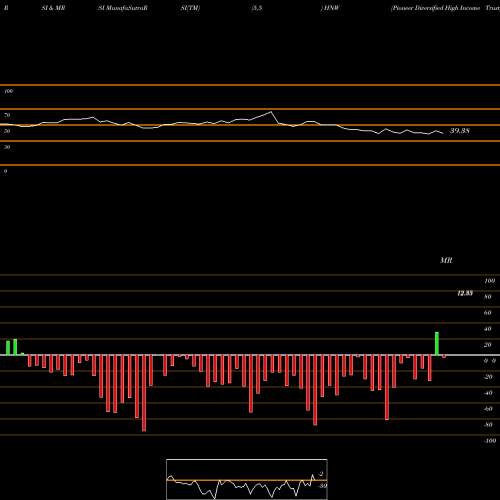Select the tall green bar near the right end
Image resolution: width=500 pixels, height=500 pixels.
pyautogui.click(x=437, y=344)
